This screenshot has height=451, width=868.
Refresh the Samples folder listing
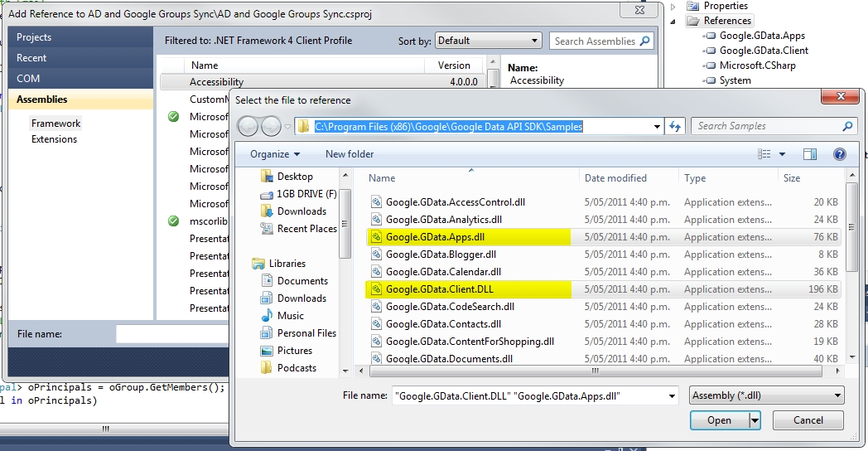pos(675,126)
